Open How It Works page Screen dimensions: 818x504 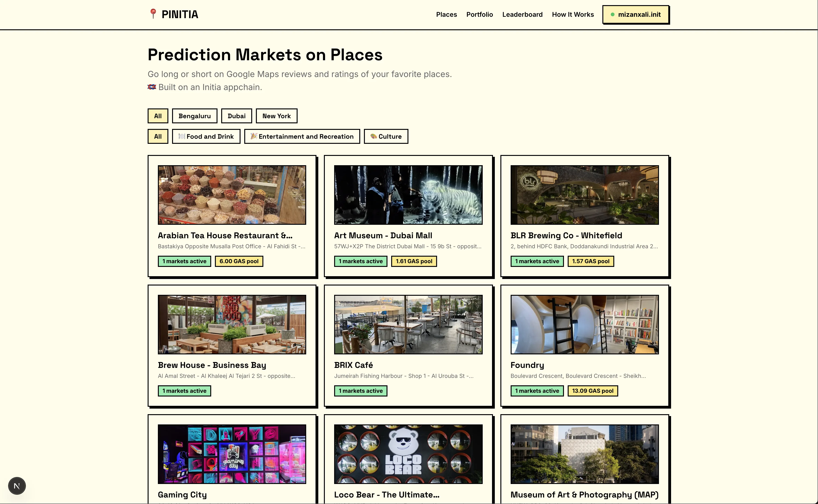click(573, 15)
